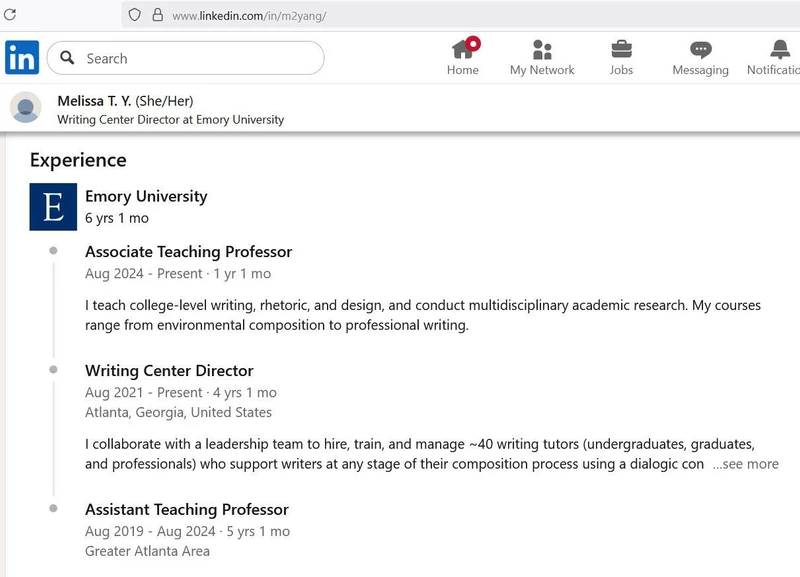Click the Emory University logo thumbnail
800x577 pixels.
point(53,207)
